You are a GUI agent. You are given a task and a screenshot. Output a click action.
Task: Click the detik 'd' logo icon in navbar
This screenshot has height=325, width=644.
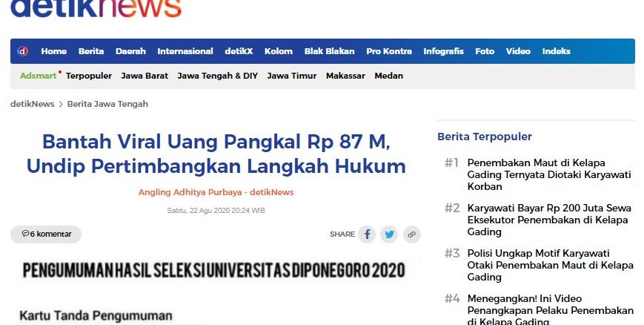pos(22,51)
